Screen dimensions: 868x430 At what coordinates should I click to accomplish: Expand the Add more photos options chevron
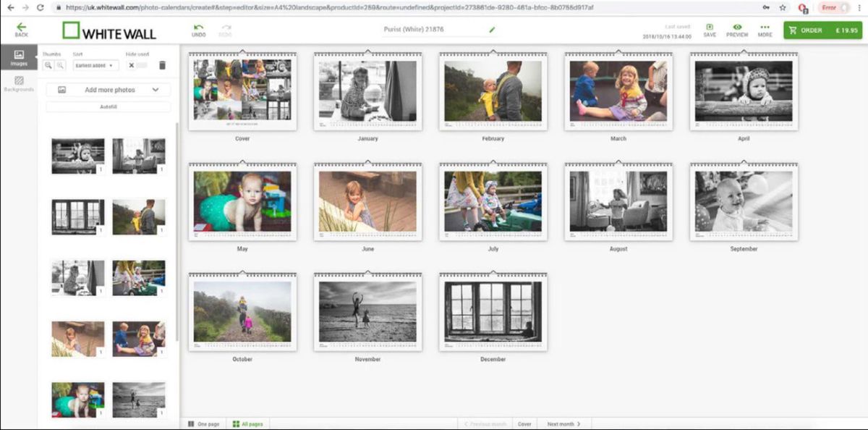pyautogui.click(x=157, y=89)
